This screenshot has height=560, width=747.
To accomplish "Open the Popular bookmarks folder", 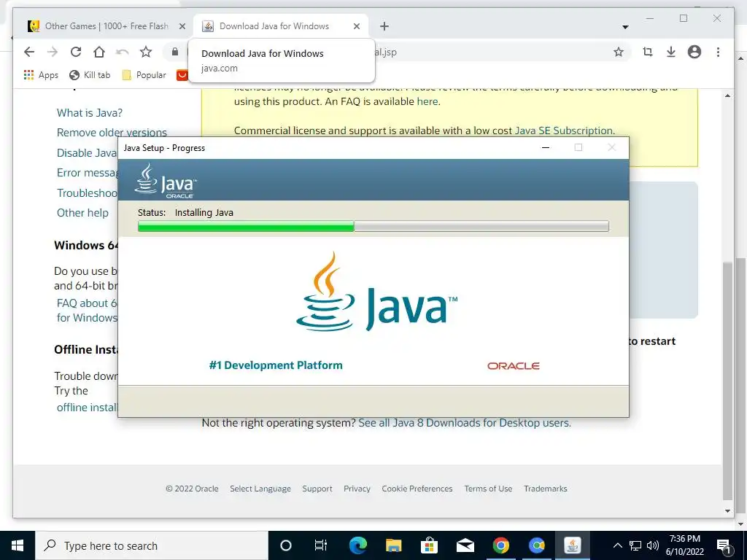I will (x=144, y=75).
